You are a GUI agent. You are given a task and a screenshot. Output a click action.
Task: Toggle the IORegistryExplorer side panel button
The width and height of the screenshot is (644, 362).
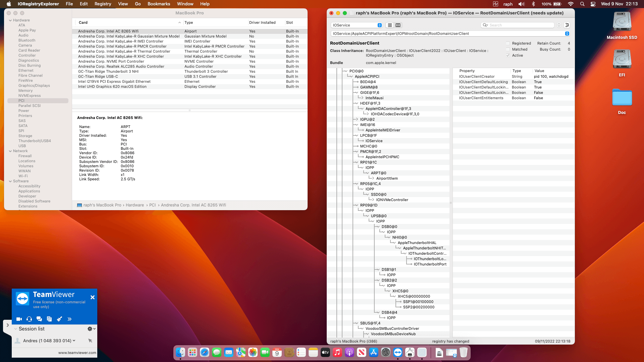point(567,25)
